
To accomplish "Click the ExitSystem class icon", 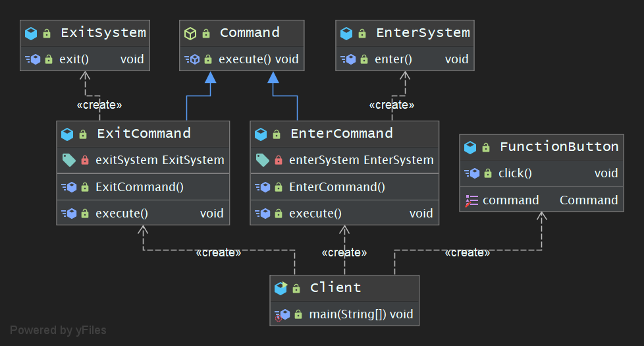I will click(30, 33).
